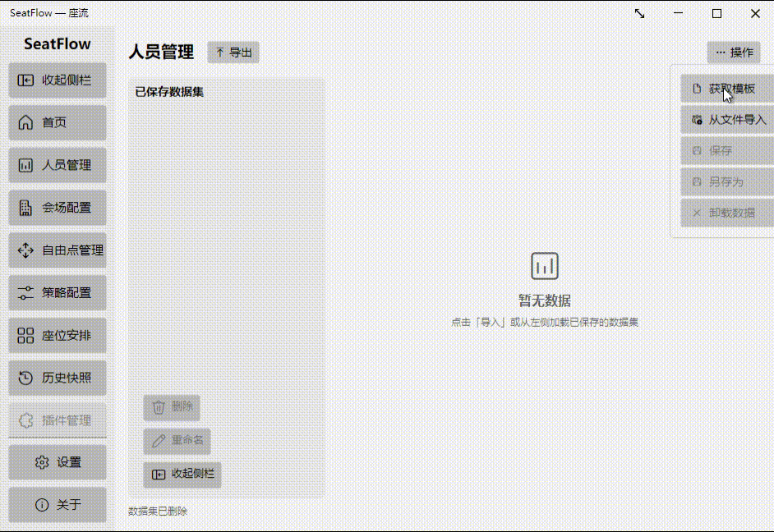Viewport: 774px width, 532px height.
Task: Click the 重命名 dataset button
Action: click(177, 441)
